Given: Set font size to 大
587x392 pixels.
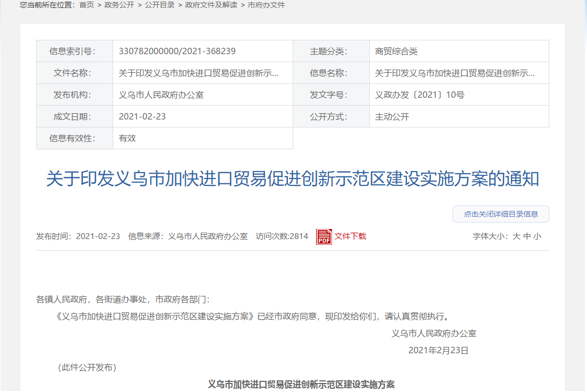Looking at the screenshot, I should coord(516,236).
